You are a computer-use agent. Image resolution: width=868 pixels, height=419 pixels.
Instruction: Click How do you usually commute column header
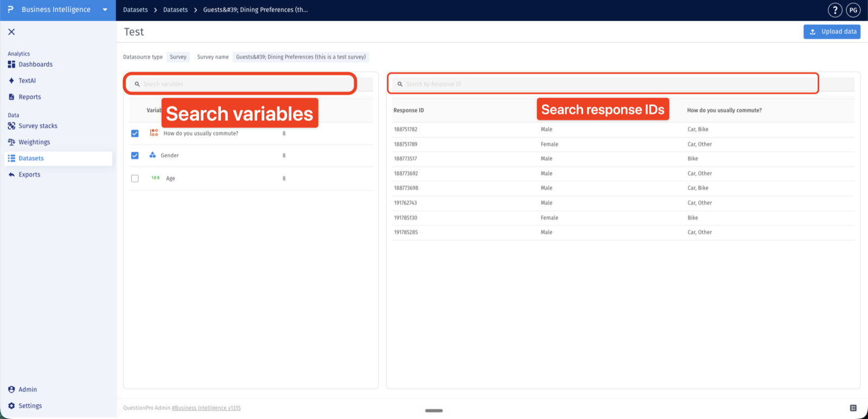pos(724,110)
